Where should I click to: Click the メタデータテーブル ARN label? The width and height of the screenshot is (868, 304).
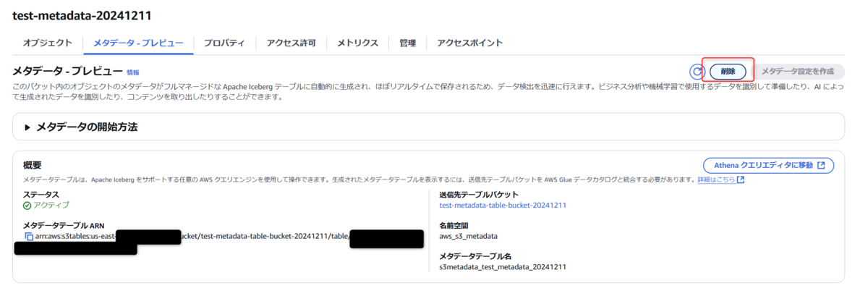click(64, 225)
